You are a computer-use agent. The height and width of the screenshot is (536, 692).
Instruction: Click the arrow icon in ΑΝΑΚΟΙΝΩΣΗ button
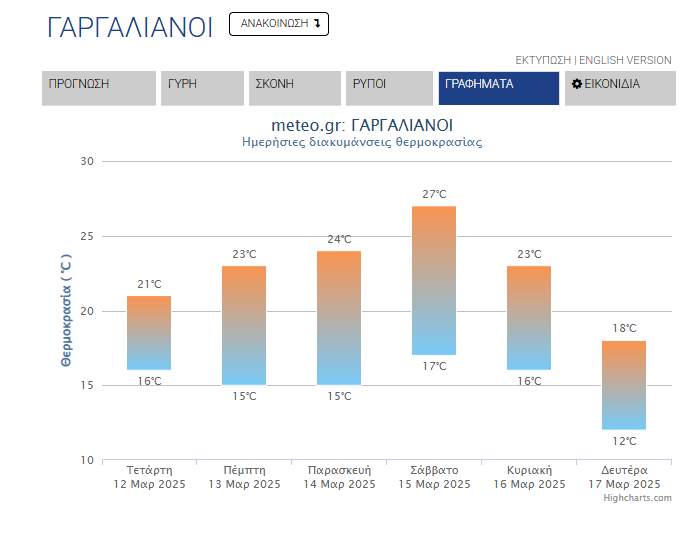pyautogui.click(x=317, y=23)
